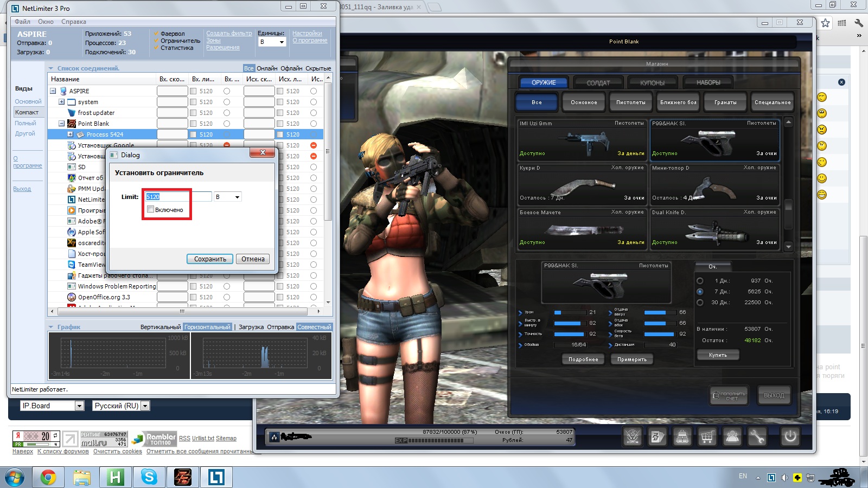The image size is (868, 488).
Task: Click into the Limit value field
Action: coord(178,197)
